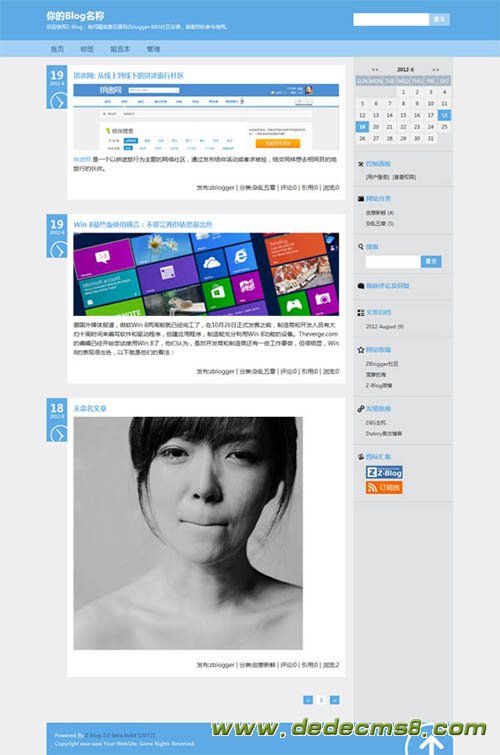Click calendar day 31
The width and height of the screenshot is (500, 755).
[431, 138]
